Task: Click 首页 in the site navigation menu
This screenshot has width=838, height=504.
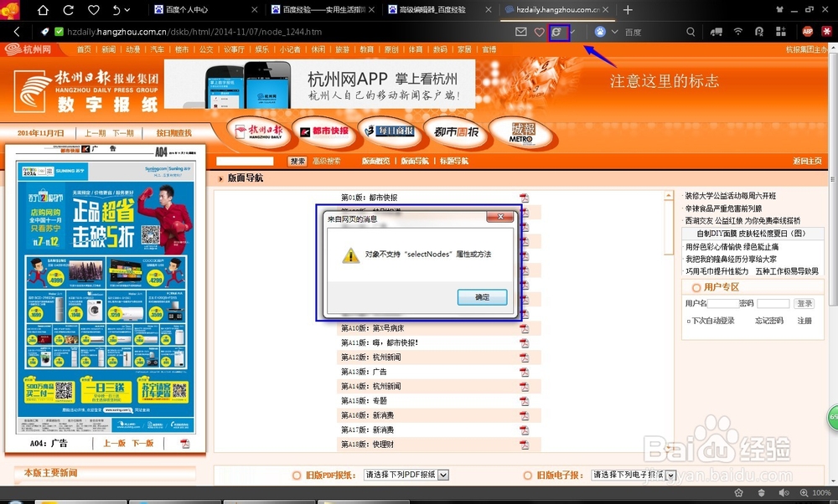Action: click(x=84, y=49)
